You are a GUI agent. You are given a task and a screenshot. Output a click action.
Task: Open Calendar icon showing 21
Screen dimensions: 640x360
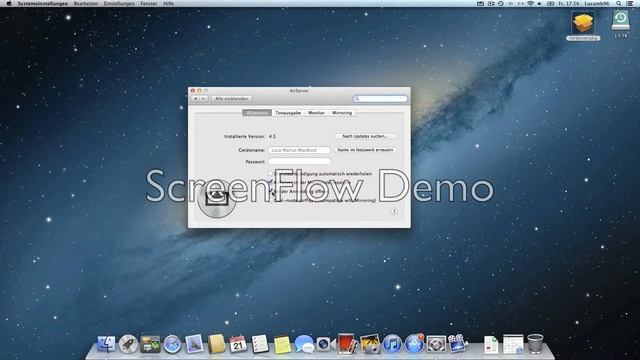coord(238,344)
